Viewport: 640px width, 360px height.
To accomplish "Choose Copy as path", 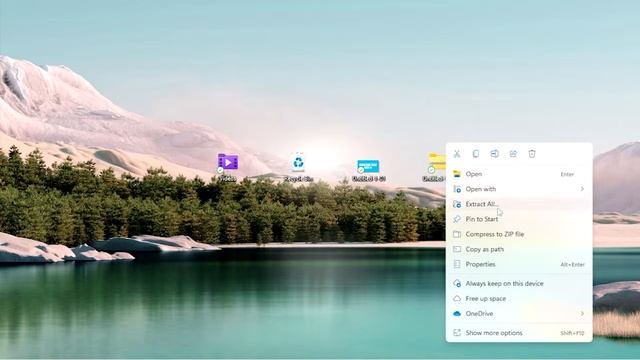I will coord(519,249).
